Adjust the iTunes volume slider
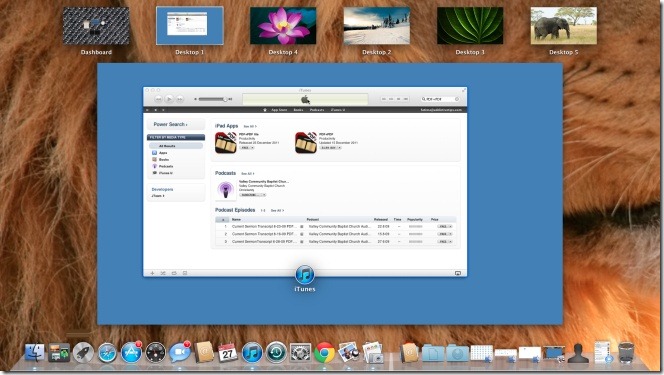Viewport: 664px width, 375px height. coord(213,99)
